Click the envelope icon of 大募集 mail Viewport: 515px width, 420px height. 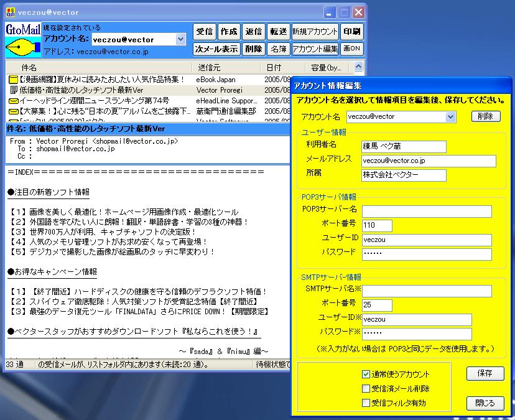pos(13,111)
